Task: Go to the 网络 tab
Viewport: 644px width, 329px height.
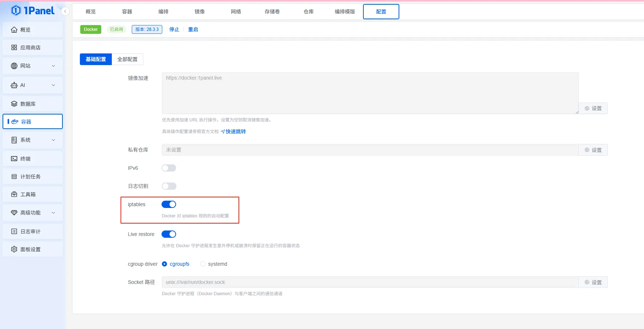Action: tap(236, 12)
